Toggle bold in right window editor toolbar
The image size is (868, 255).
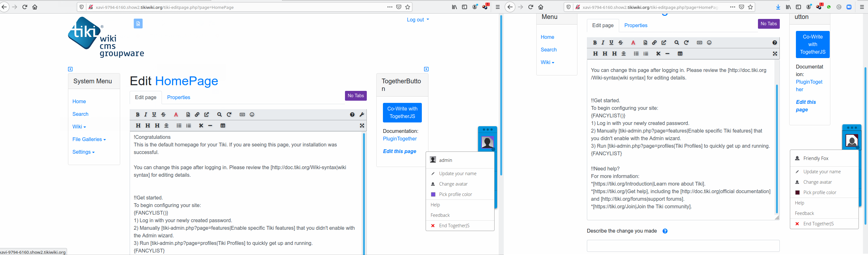point(595,43)
